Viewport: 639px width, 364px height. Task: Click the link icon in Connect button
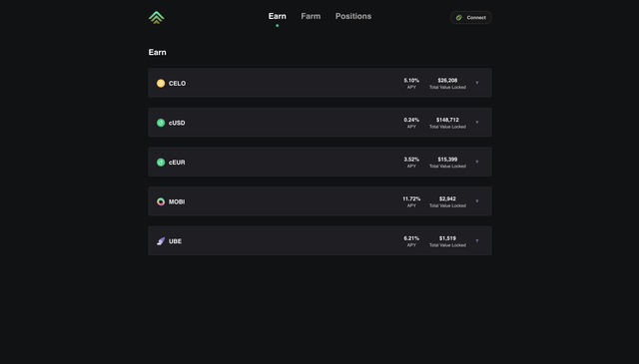(x=459, y=18)
